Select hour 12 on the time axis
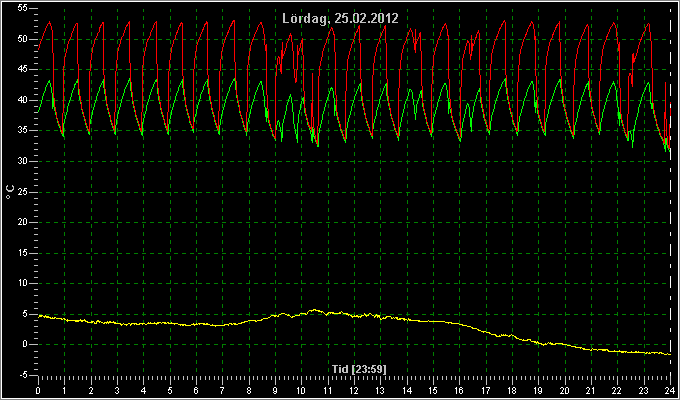 click(x=354, y=391)
